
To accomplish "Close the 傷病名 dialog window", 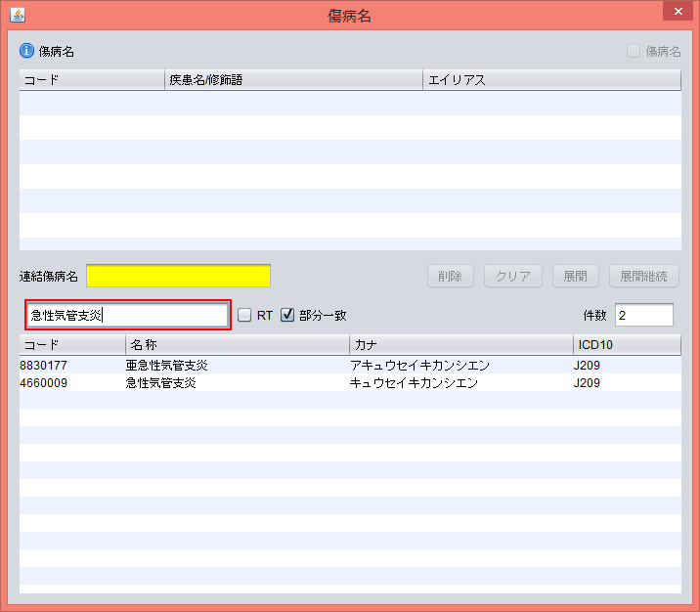I will [678, 11].
